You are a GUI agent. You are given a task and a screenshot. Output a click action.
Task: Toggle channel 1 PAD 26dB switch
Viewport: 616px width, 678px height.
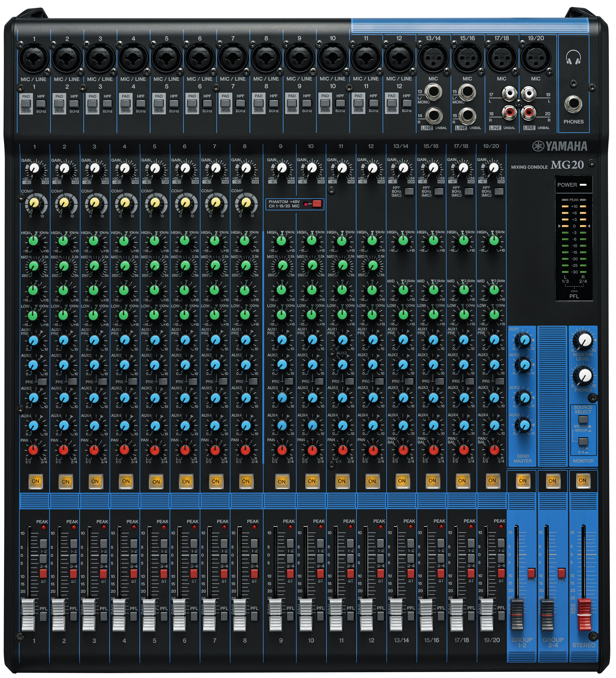pos(26,104)
